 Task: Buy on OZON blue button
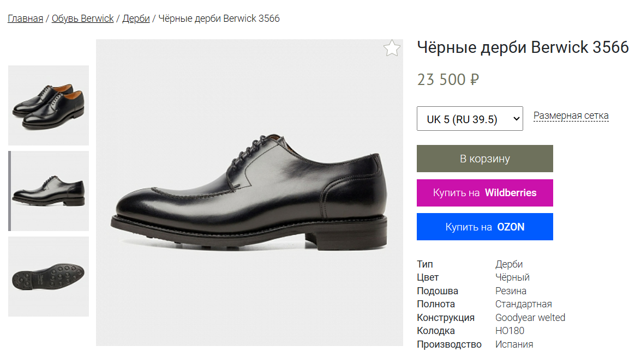click(x=485, y=227)
